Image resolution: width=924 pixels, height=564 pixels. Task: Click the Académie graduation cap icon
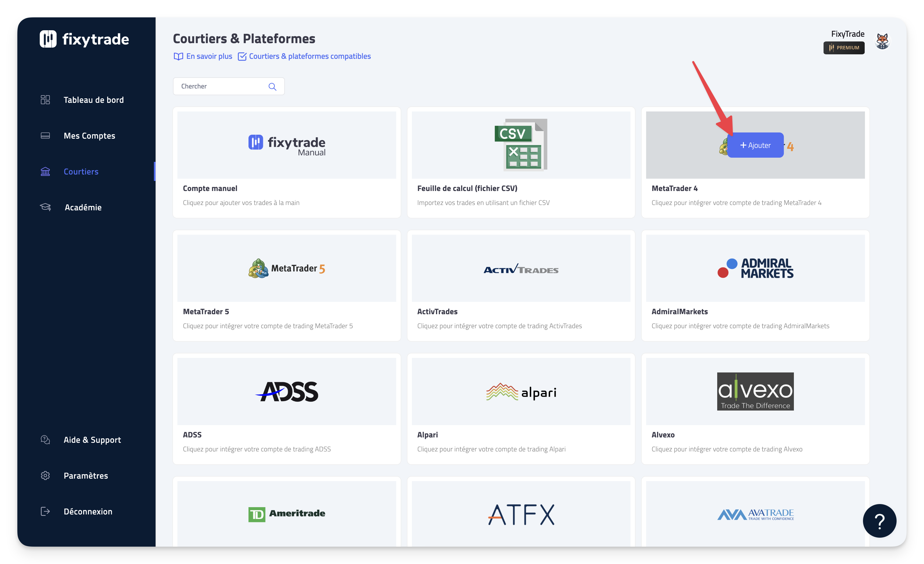click(x=45, y=207)
